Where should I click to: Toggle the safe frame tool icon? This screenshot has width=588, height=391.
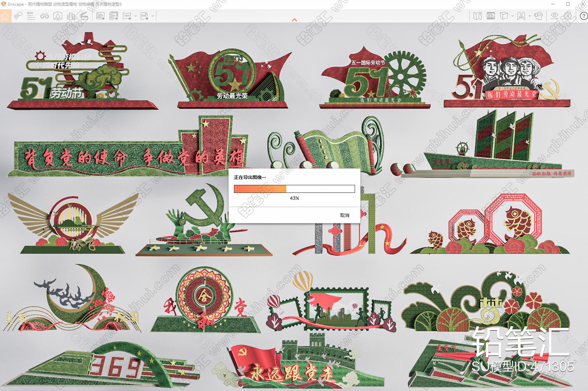[58, 16]
